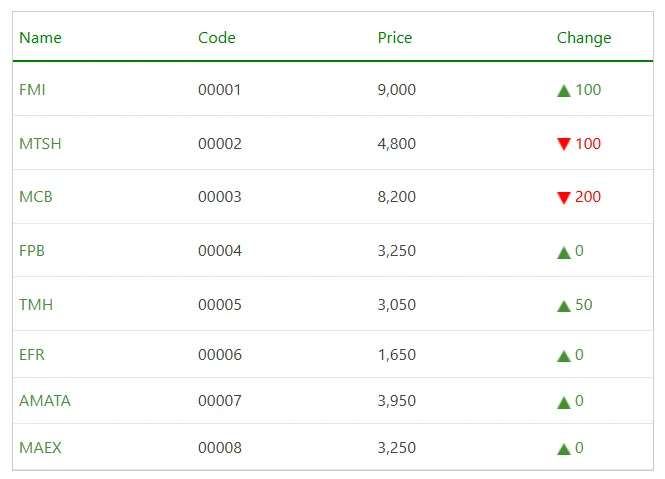The height and width of the screenshot is (479, 665).
Task: Click the red down arrow for MCB
Action: click(x=564, y=198)
